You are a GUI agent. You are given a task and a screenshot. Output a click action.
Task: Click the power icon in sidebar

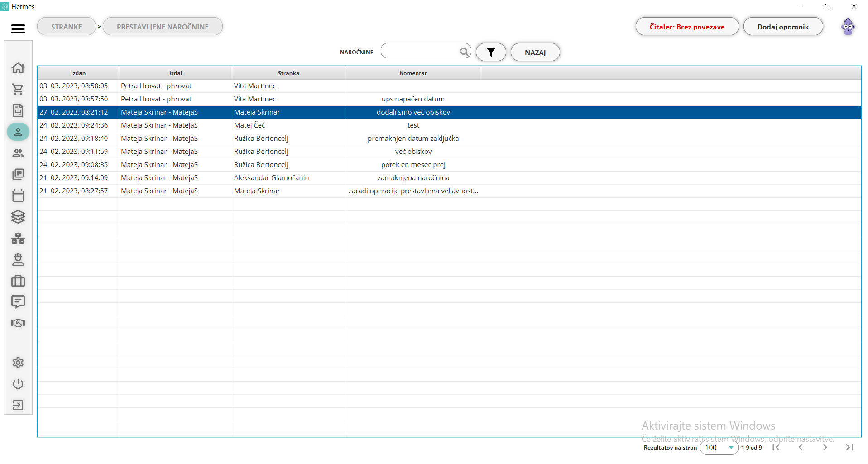point(18,384)
